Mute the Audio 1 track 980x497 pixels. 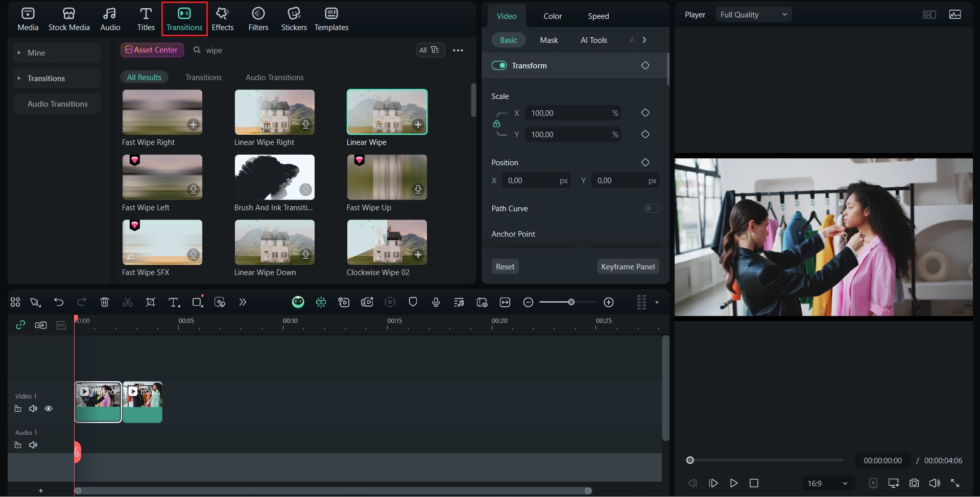33,445
